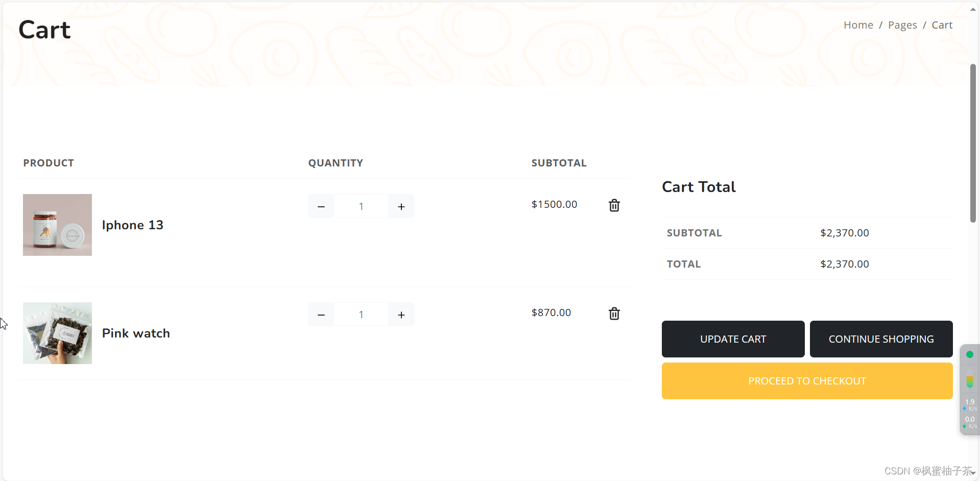Viewport: 980px width, 481px height.
Task: Open Pages from the breadcrumb
Action: 902,25
